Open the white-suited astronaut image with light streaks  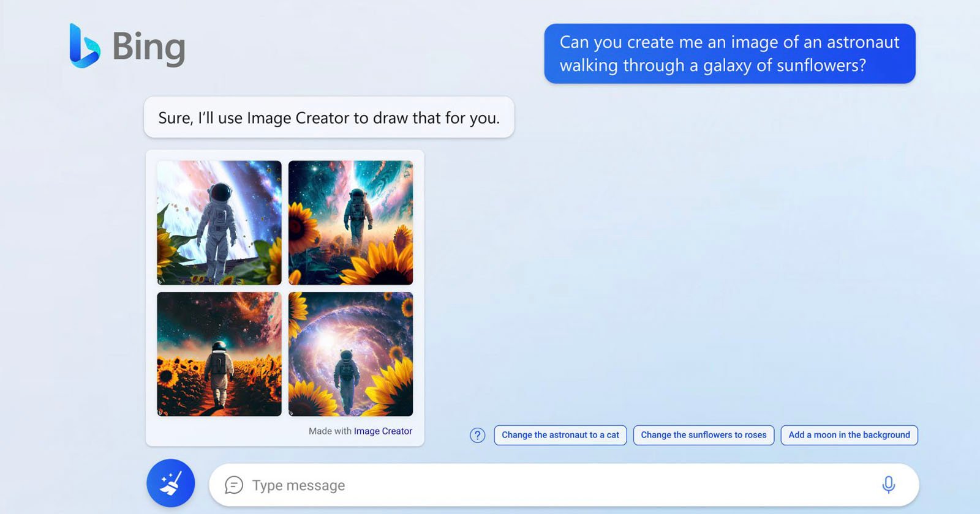(x=219, y=223)
